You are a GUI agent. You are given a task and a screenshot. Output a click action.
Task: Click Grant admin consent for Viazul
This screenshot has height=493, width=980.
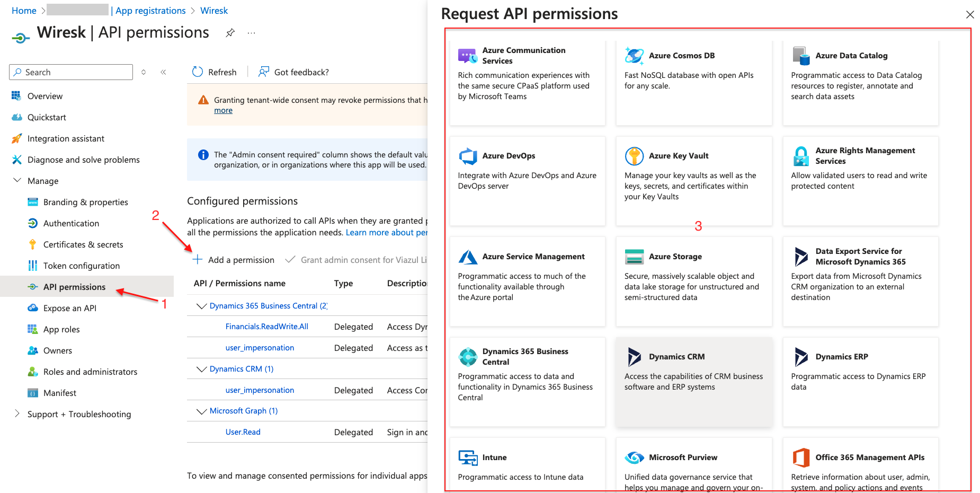point(356,260)
